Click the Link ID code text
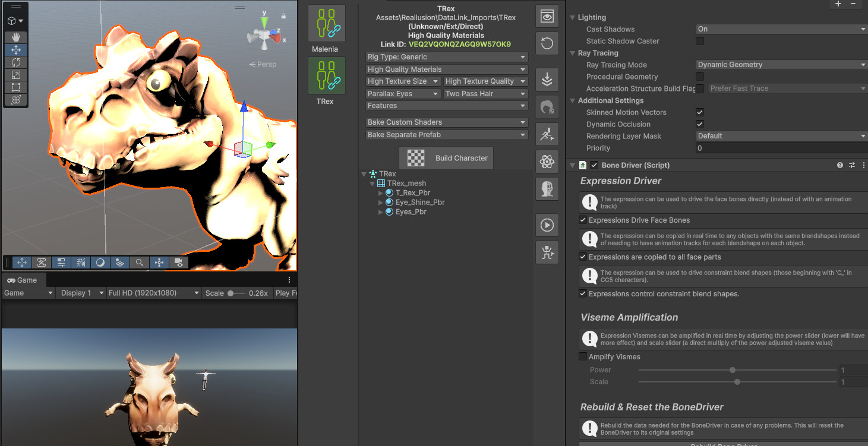The height and width of the screenshot is (446, 868). click(x=460, y=45)
